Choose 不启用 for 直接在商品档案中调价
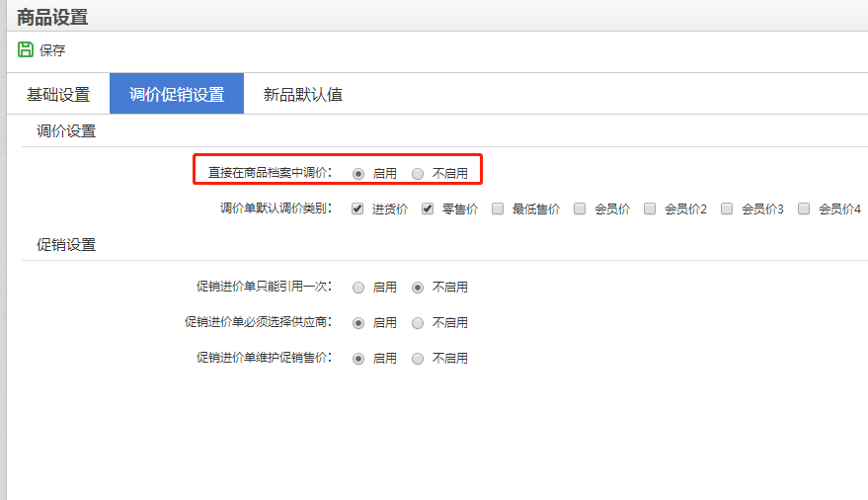The height and width of the screenshot is (500, 868). pos(418,174)
